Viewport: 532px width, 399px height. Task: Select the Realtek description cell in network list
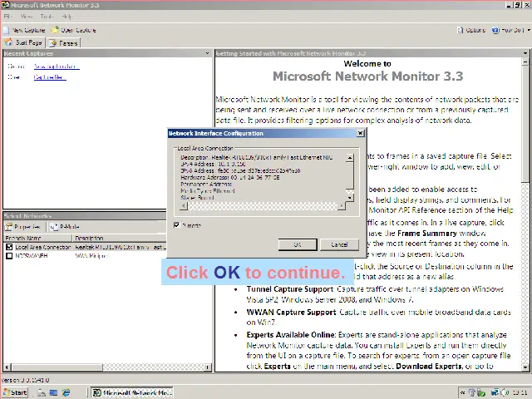[x=121, y=247]
